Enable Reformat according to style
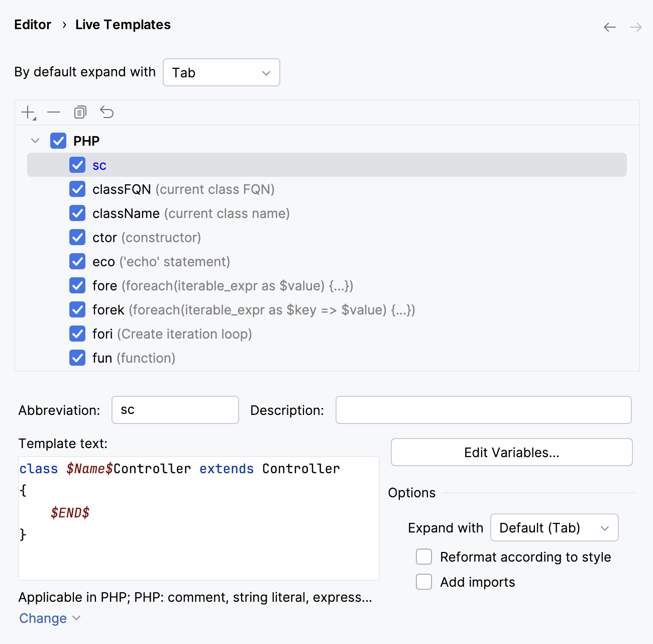The image size is (653, 644). click(424, 557)
